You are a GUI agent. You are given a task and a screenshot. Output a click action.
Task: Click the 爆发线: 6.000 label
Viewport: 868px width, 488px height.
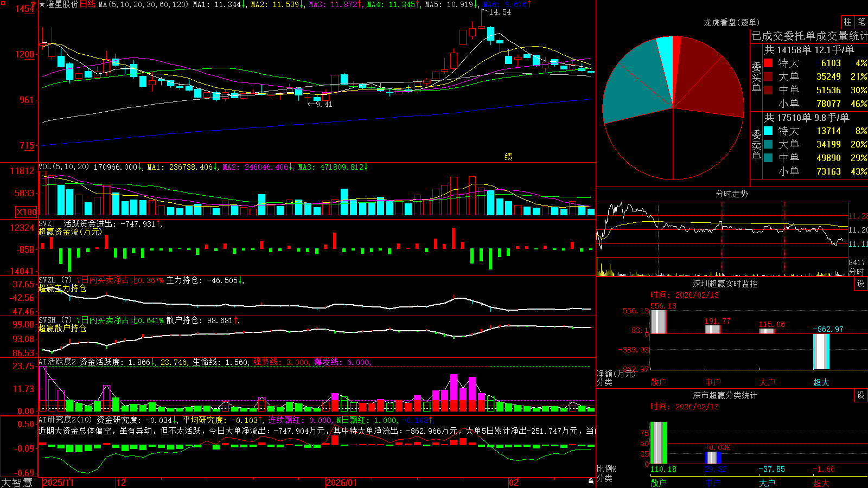[x=342, y=362]
